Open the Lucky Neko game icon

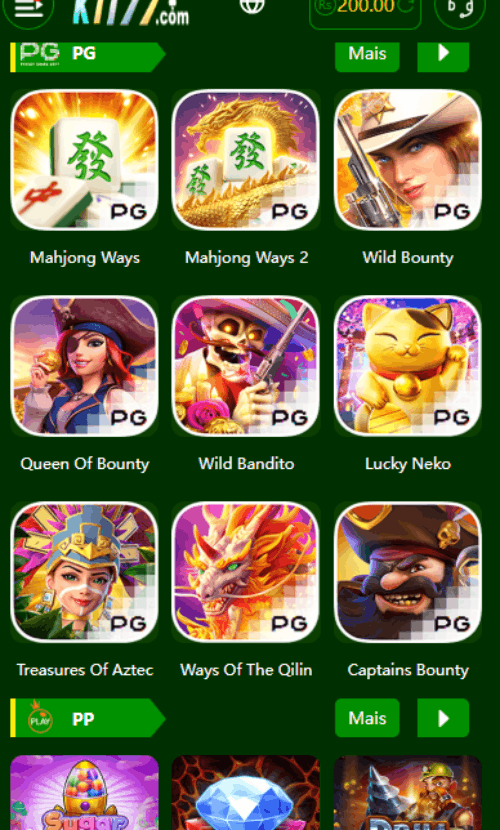tap(408, 366)
